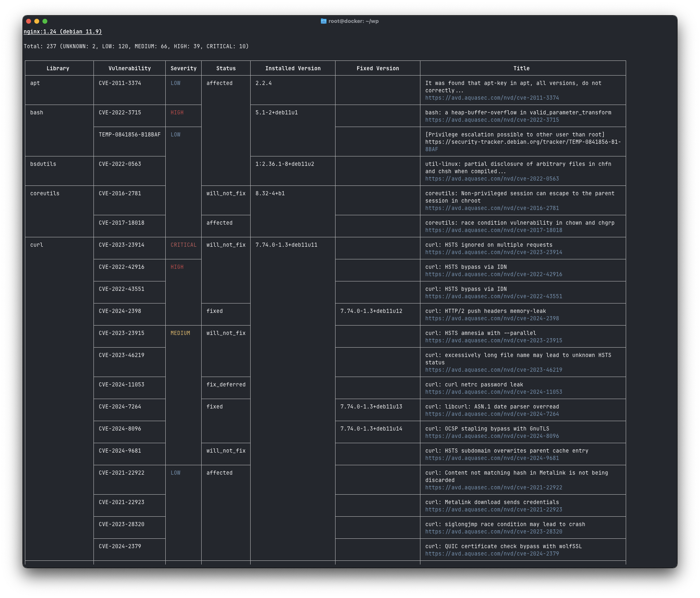The width and height of the screenshot is (700, 598).
Task: Click the green zoom window button
Action: point(45,21)
